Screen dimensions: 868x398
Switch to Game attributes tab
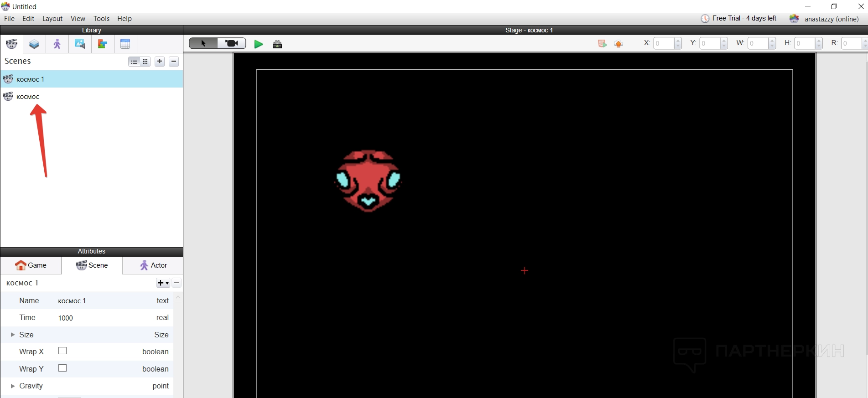(x=31, y=265)
